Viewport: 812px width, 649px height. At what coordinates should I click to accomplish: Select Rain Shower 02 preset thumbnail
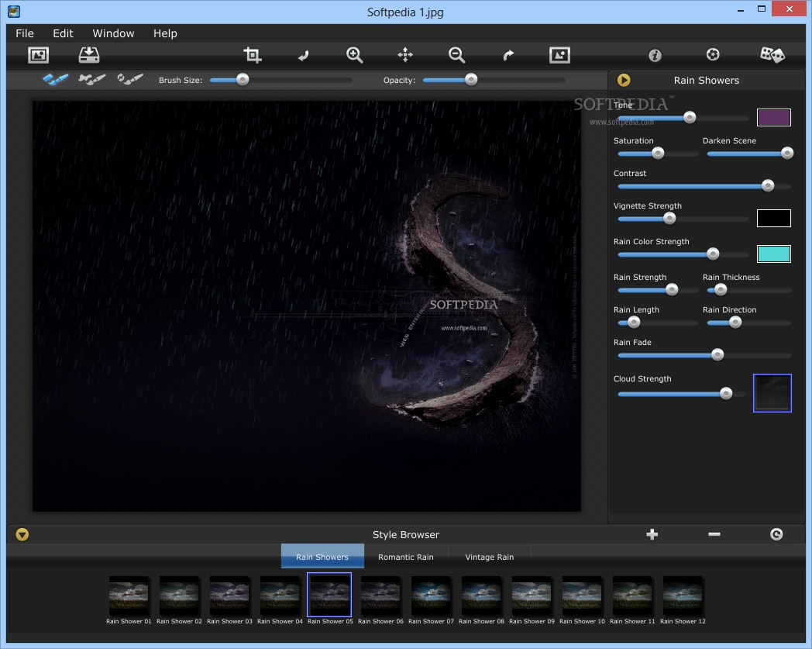coord(179,595)
